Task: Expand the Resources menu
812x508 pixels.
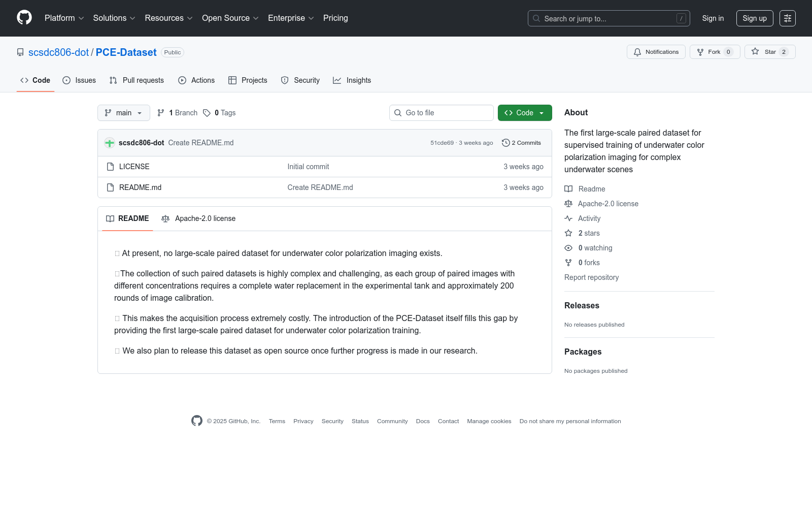Action: tap(168, 18)
